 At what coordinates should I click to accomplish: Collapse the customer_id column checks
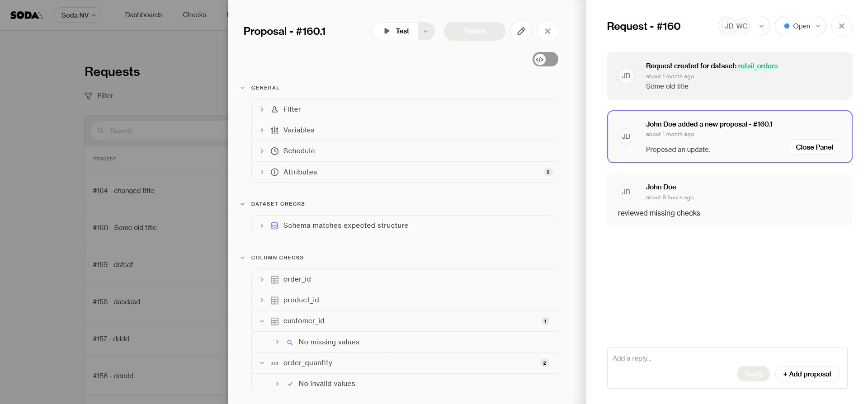(x=262, y=321)
